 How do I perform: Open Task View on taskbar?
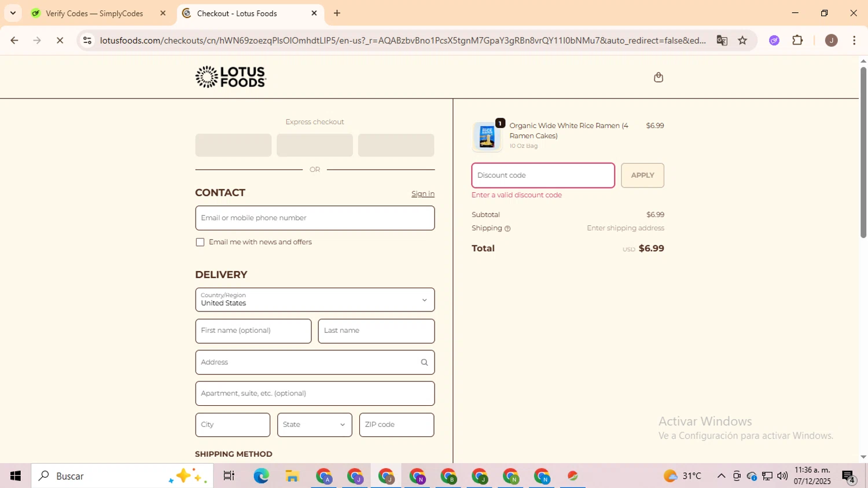(229, 476)
